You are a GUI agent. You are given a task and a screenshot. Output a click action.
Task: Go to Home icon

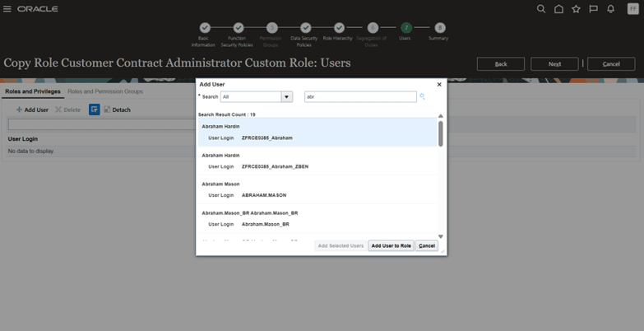tap(558, 8)
